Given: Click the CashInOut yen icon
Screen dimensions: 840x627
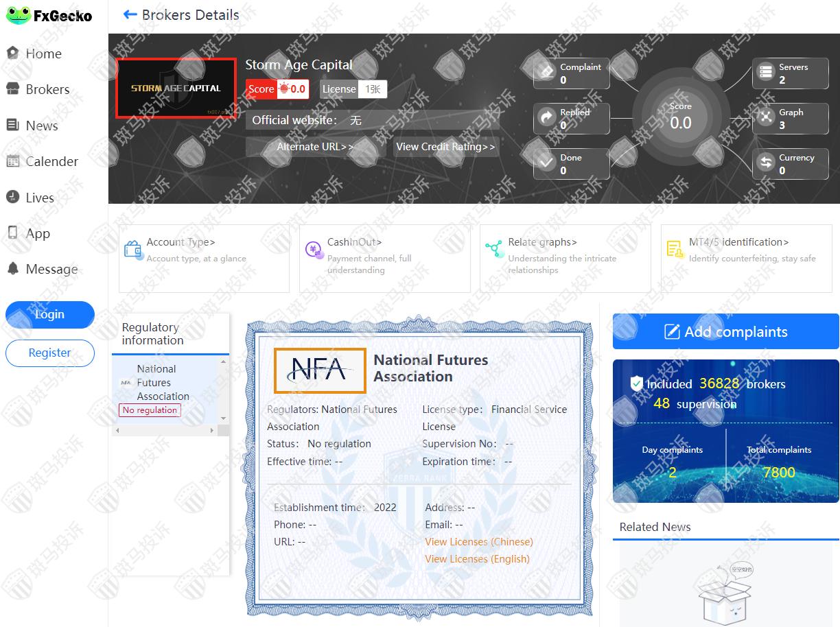Looking at the screenshot, I should 314,250.
